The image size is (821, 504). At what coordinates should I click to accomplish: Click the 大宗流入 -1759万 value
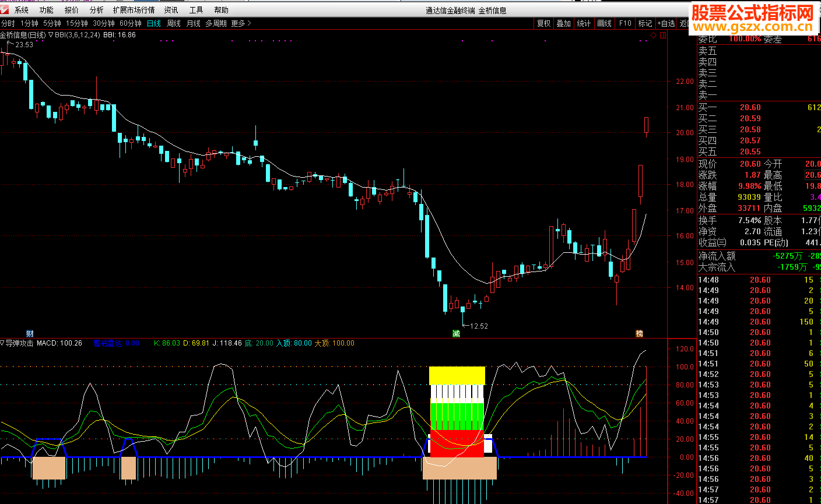coord(792,267)
